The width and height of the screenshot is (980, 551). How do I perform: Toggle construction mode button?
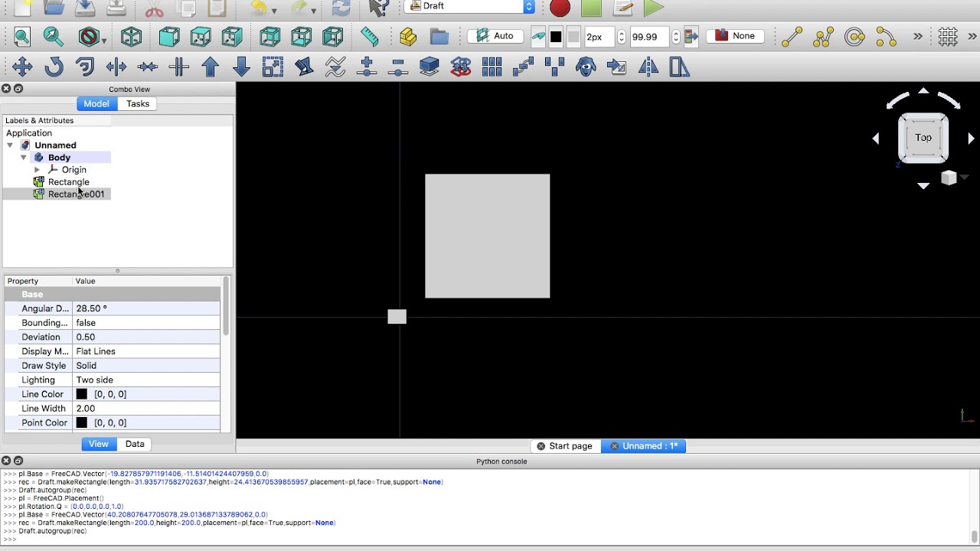click(x=538, y=36)
